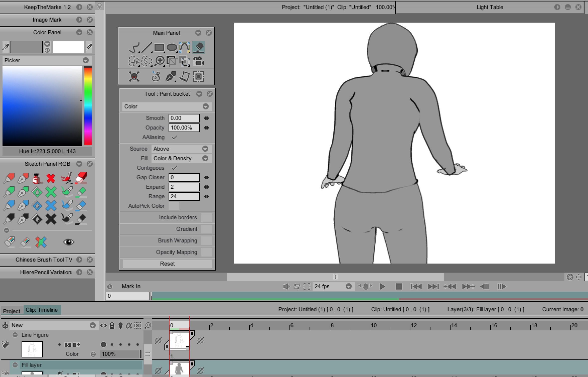Click the rainbow hue strip
Image resolution: width=588 pixels, height=377 pixels.
pyautogui.click(x=88, y=106)
